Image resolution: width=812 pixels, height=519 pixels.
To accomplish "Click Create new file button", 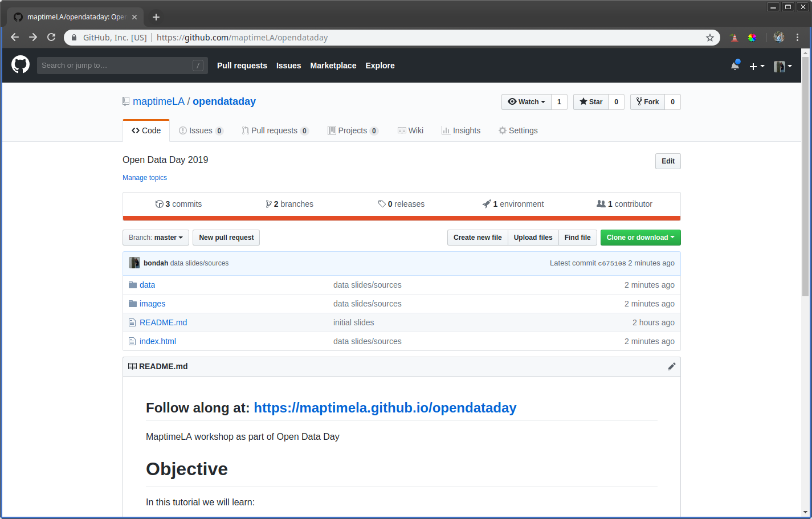I will (478, 238).
